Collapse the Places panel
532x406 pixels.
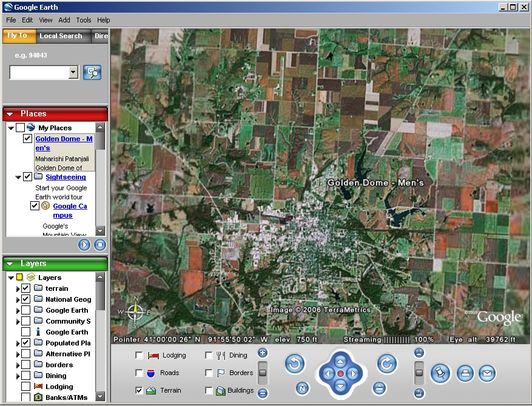click(x=10, y=114)
